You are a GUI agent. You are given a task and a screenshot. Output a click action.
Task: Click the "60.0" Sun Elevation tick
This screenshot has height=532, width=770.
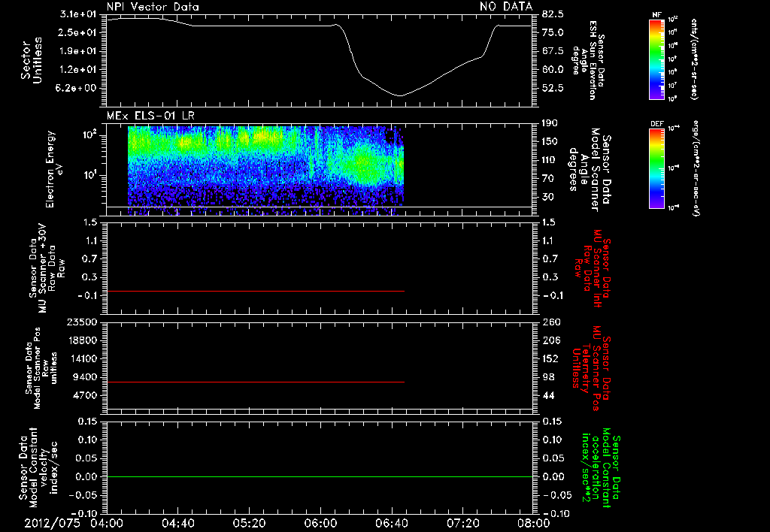click(553, 70)
